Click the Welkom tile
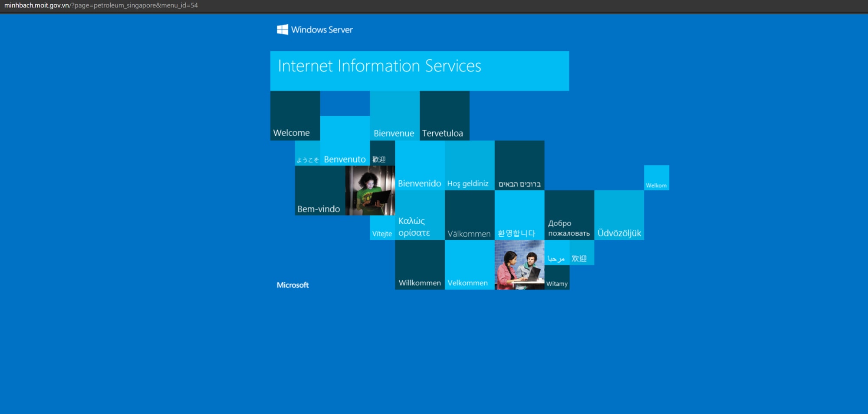Viewport: 868px width, 414px height. pyautogui.click(x=656, y=178)
